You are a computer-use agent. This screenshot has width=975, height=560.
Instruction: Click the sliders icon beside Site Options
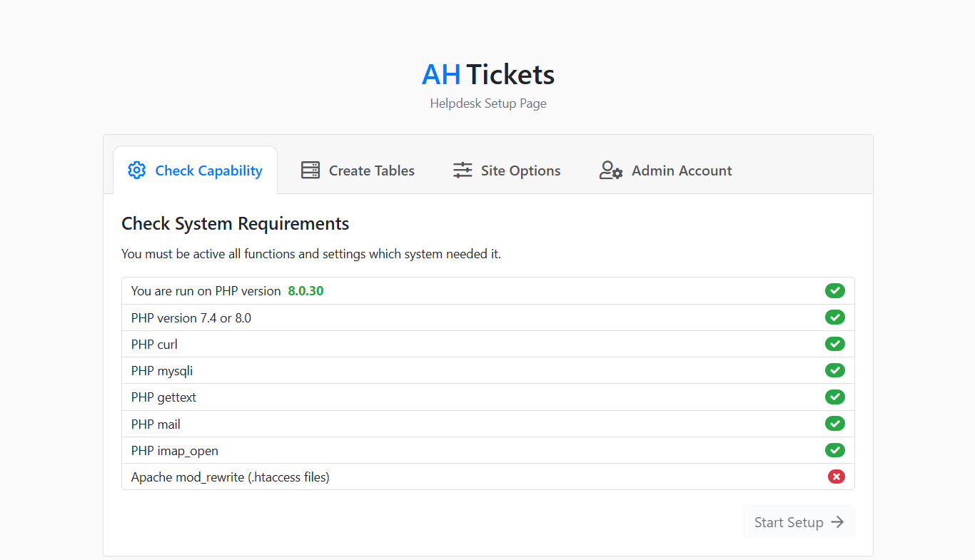463,170
